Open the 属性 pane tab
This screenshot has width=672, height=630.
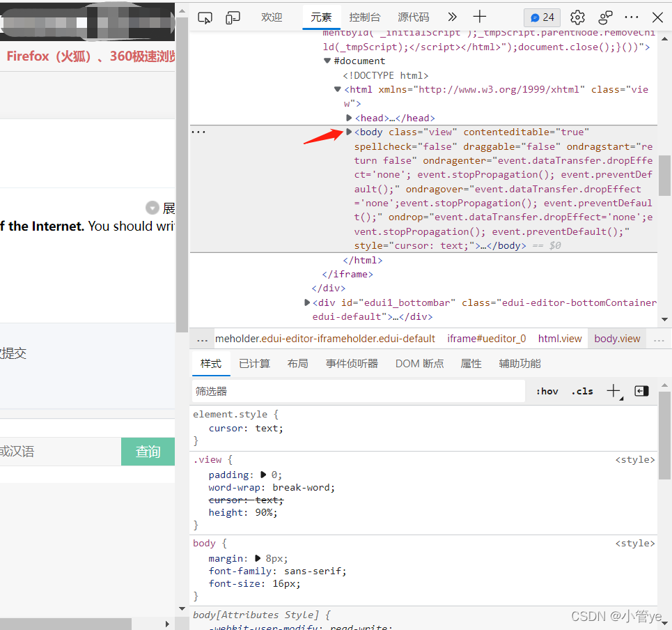[471, 364]
